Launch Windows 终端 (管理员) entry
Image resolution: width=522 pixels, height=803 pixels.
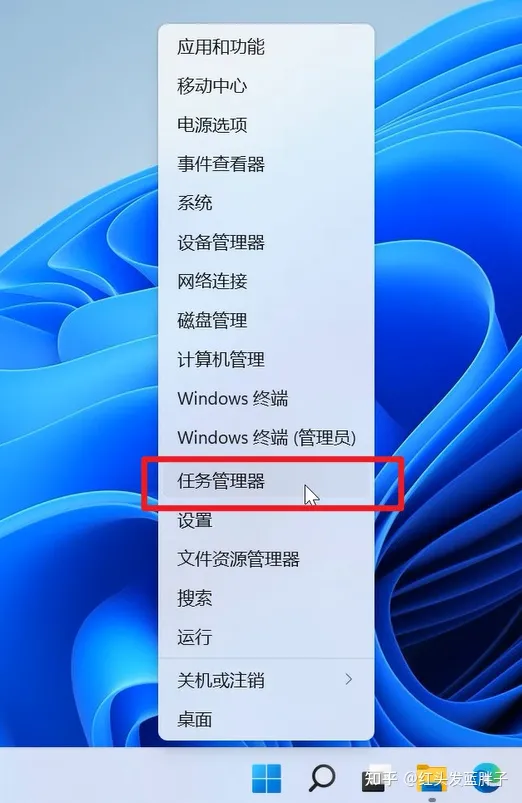pyautogui.click(x=266, y=438)
